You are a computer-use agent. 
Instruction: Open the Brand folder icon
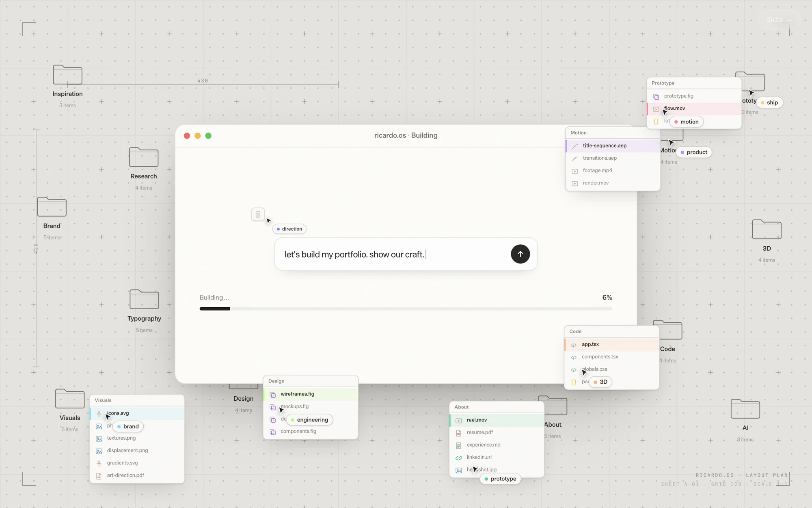click(52, 207)
